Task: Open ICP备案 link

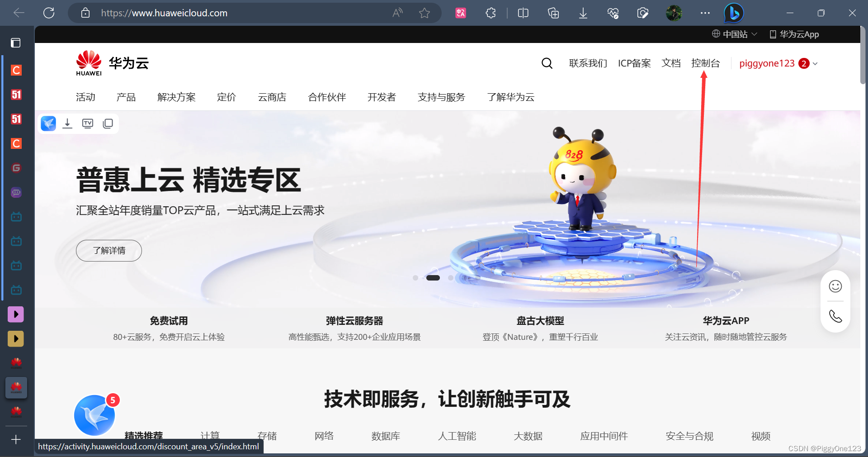Action: 634,63
